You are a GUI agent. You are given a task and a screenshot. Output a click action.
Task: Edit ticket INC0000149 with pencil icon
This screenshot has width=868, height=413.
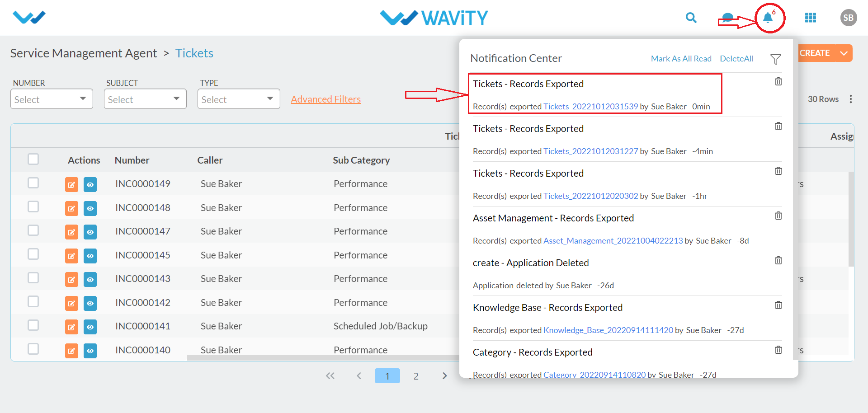pyautogui.click(x=71, y=184)
